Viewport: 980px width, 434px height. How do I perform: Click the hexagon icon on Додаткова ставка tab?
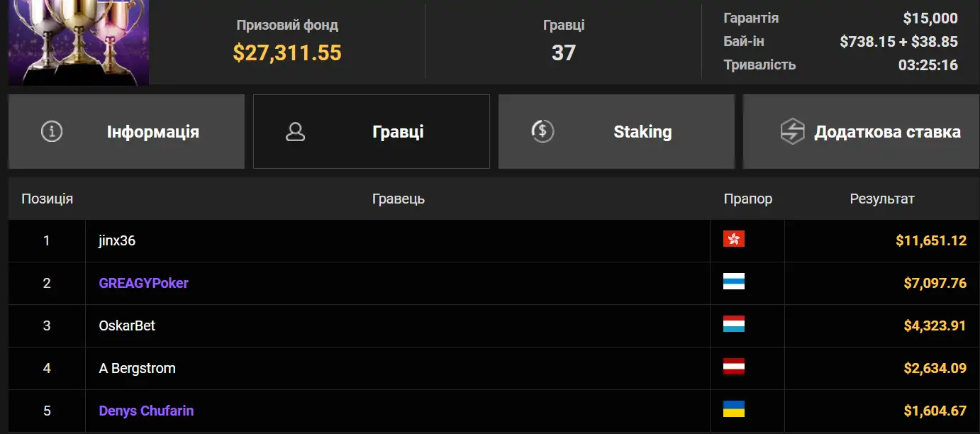pos(791,132)
